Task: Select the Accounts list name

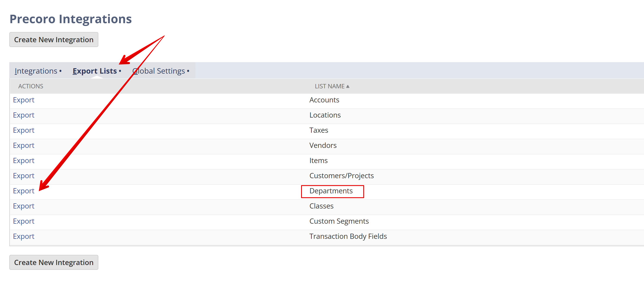Action: pyautogui.click(x=324, y=100)
